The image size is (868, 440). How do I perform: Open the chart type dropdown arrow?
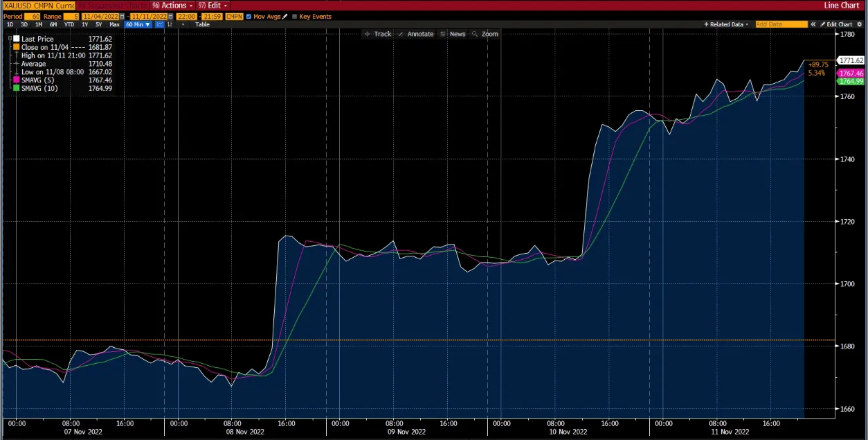(x=183, y=24)
